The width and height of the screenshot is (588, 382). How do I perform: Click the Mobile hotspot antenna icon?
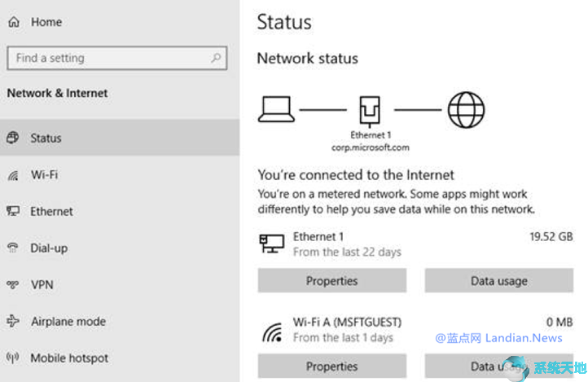(12, 358)
